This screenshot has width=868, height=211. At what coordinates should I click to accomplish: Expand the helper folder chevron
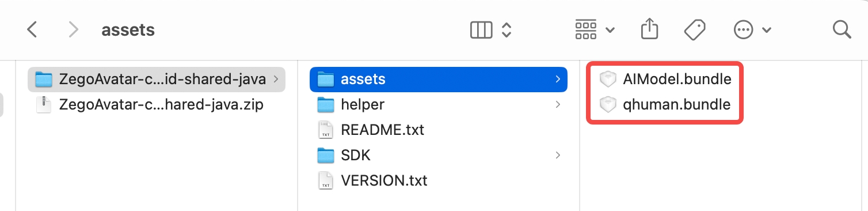coord(558,104)
